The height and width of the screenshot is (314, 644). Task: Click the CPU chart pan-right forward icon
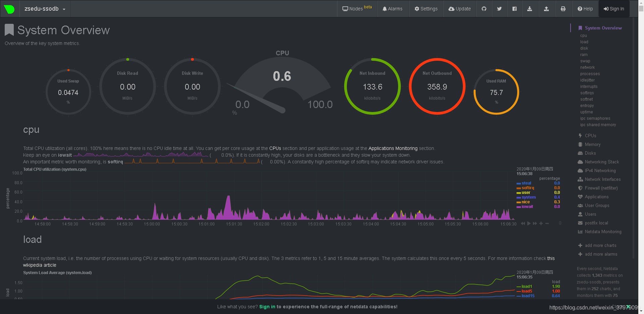535,223
